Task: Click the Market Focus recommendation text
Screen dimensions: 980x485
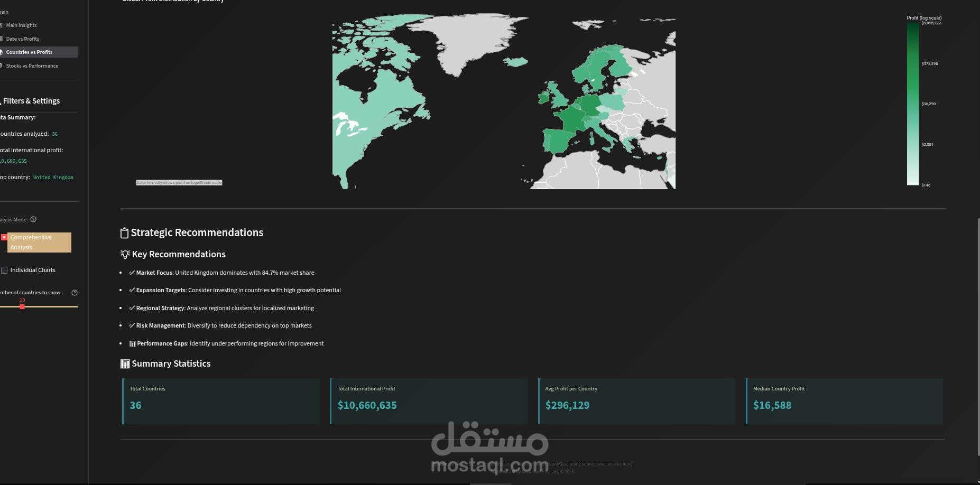Action: [225, 273]
